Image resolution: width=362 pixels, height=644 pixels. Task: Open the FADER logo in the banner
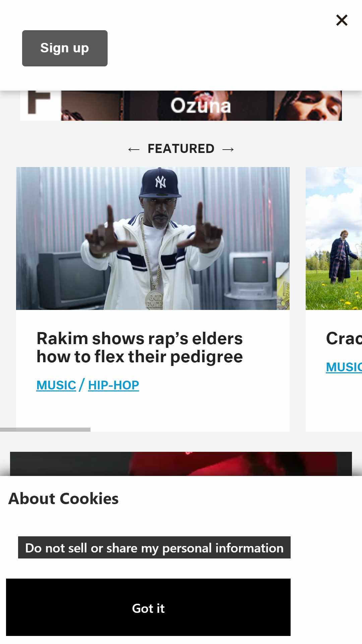coord(40,105)
